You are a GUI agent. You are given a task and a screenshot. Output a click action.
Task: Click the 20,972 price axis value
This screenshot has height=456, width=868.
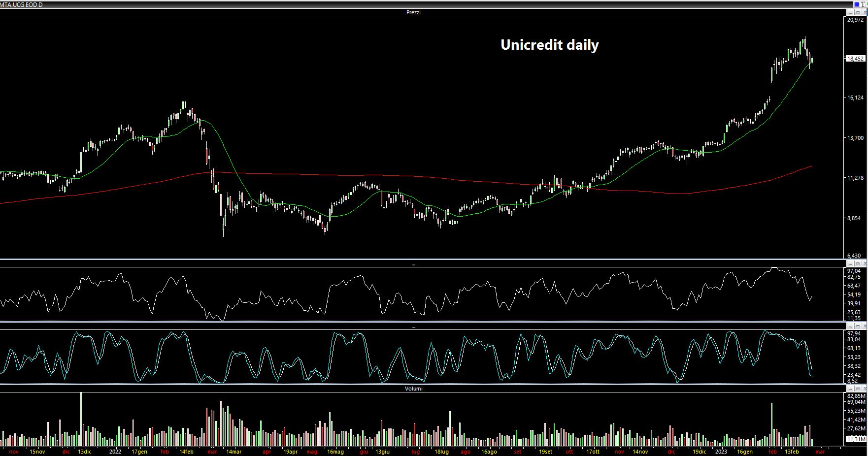(855, 20)
